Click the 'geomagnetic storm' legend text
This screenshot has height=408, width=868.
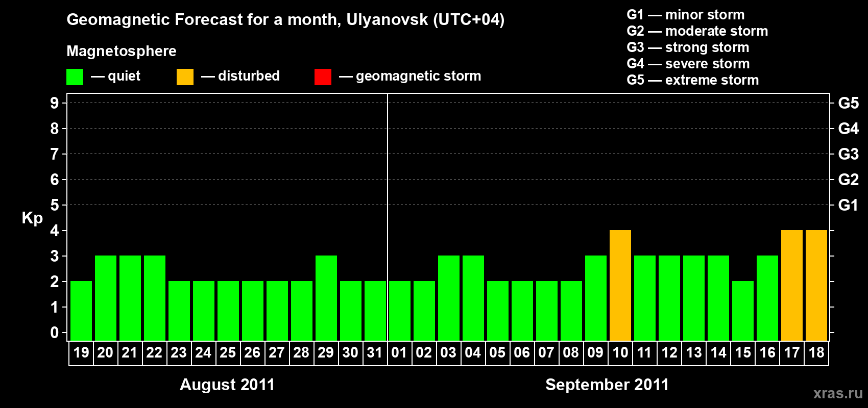click(419, 76)
